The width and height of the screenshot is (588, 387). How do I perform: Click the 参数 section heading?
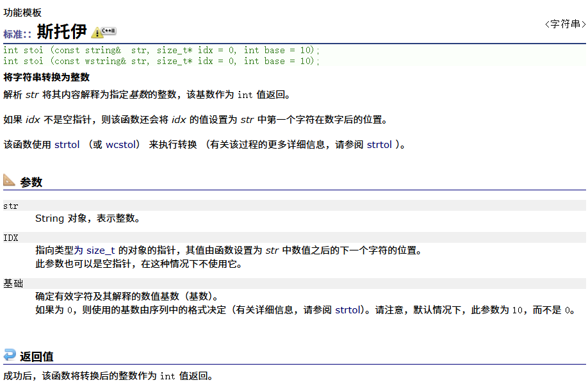tap(31, 182)
